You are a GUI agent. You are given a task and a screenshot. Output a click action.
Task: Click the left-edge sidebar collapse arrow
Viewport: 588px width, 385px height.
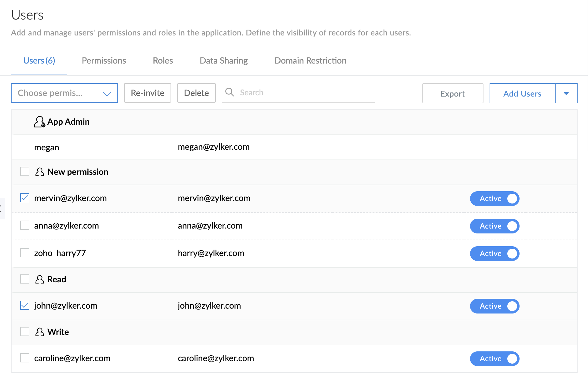point(1,209)
